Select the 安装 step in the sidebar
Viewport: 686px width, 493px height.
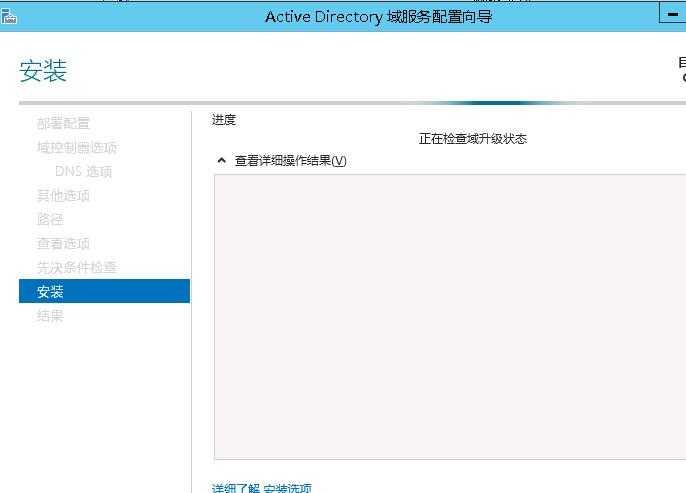point(104,291)
